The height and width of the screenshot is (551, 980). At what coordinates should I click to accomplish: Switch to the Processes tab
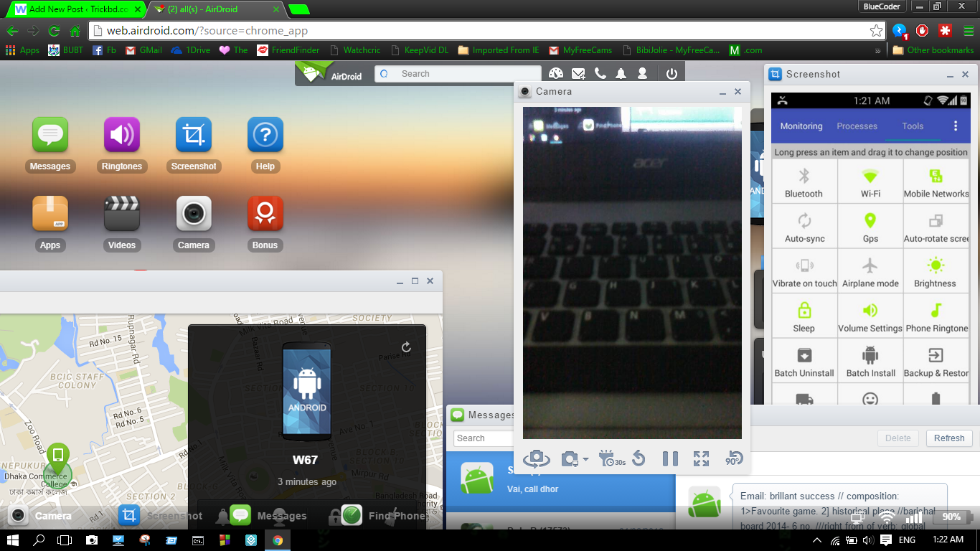click(857, 126)
